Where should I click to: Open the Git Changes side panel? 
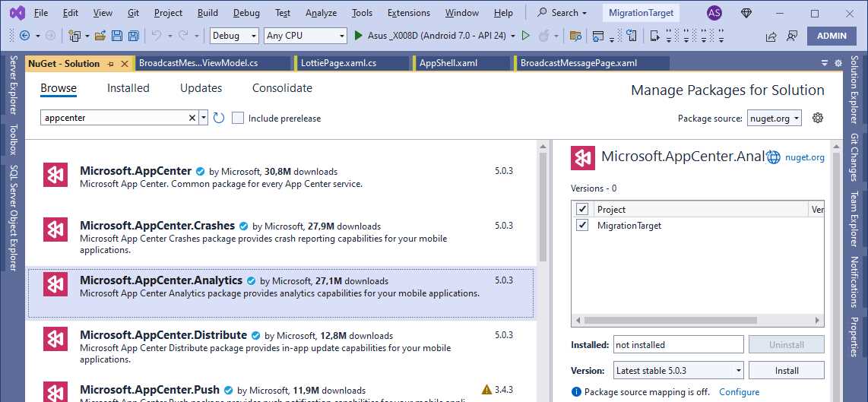(x=855, y=157)
